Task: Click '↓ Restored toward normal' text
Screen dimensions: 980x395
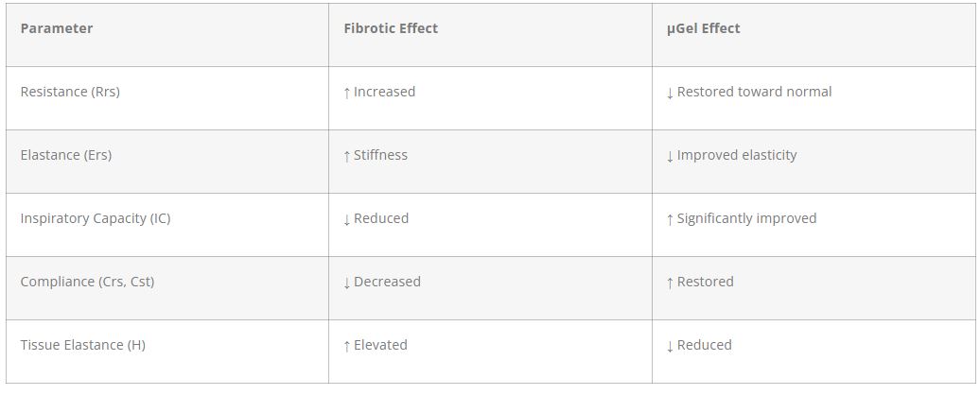Action: point(749,92)
